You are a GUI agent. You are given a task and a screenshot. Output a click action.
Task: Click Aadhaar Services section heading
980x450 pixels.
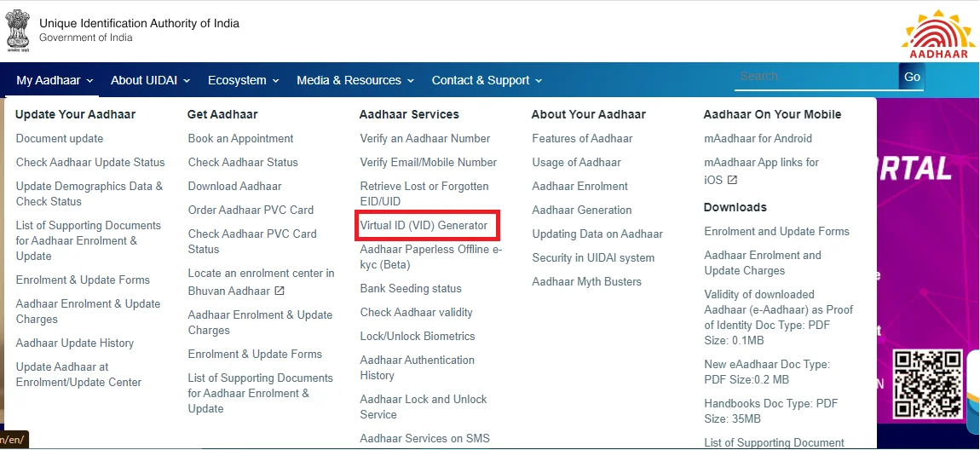tap(409, 114)
